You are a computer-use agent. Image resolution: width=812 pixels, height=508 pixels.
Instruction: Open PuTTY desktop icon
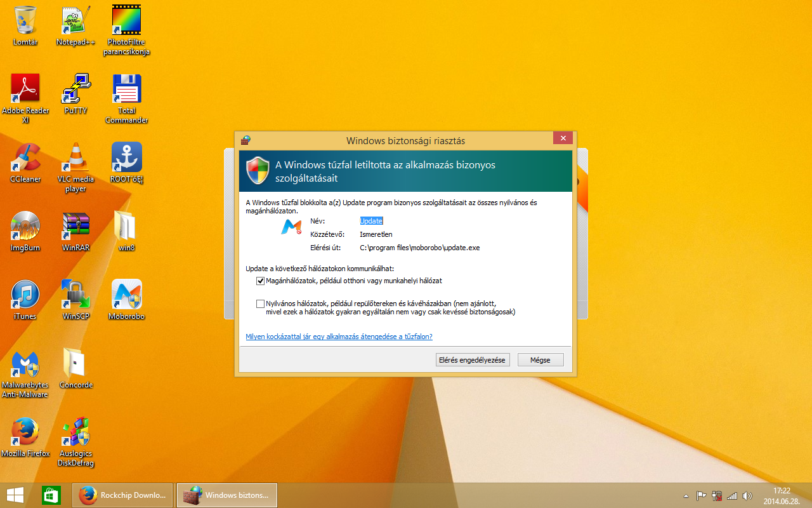point(75,89)
